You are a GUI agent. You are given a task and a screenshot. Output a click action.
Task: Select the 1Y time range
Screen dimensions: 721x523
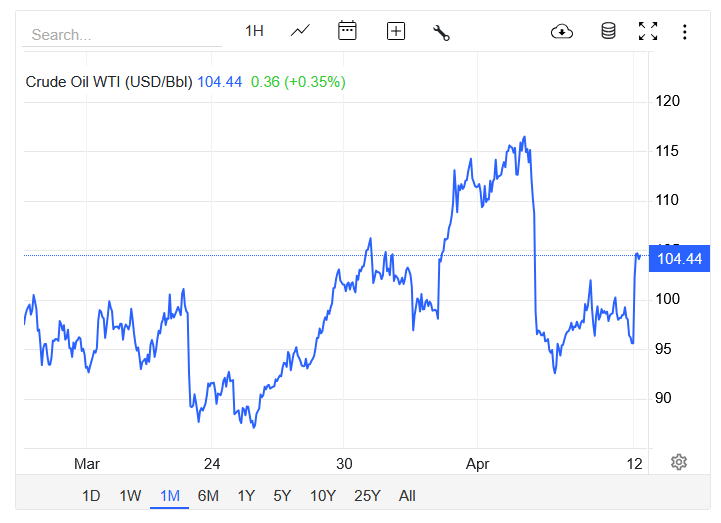click(246, 496)
